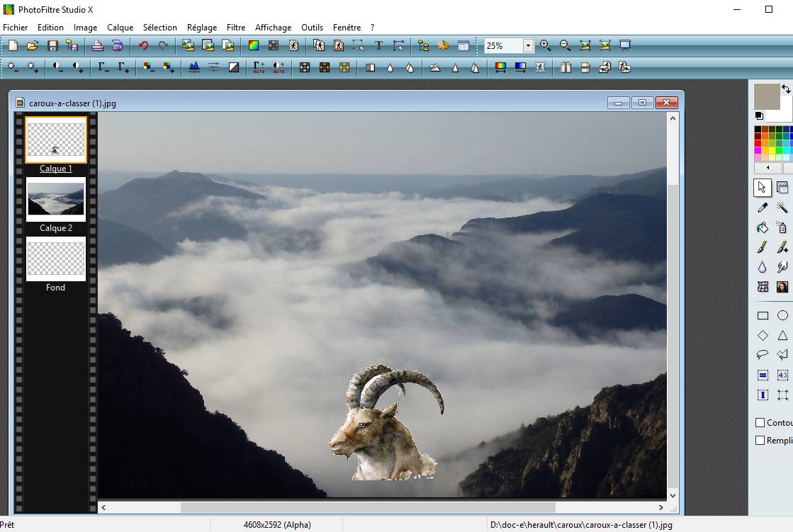Click the Zoom In magnifier icon
Screen dimensions: 793x532
[545, 45]
